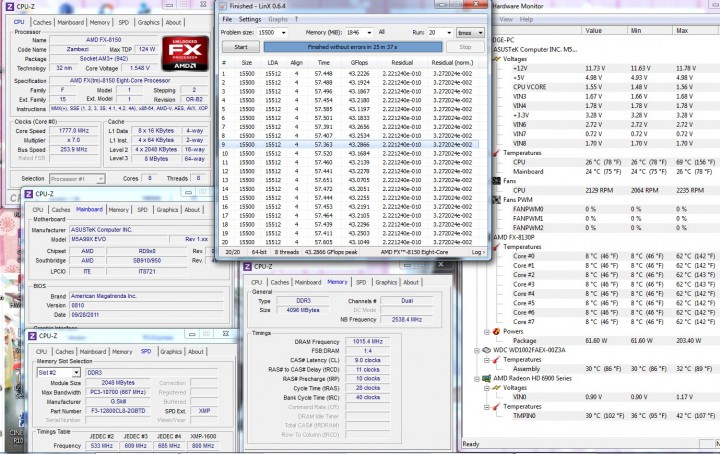This screenshot has width=720, height=454.
Task: Open the ? help menu in LinX
Action: point(296,19)
